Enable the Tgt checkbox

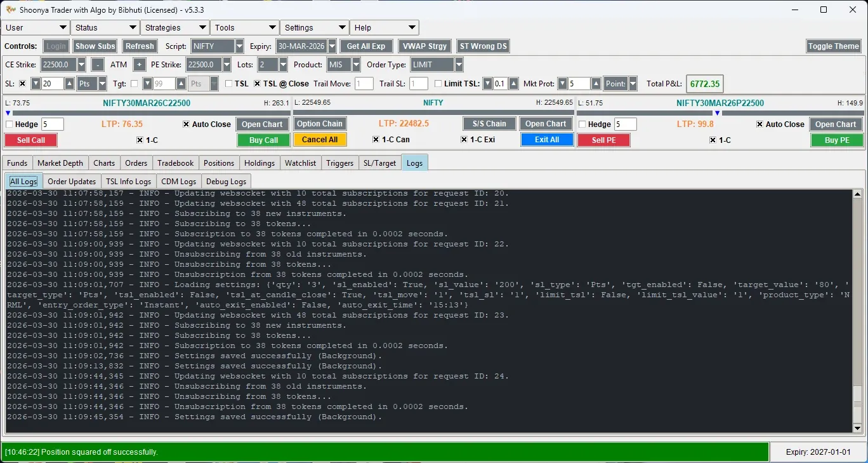(135, 84)
